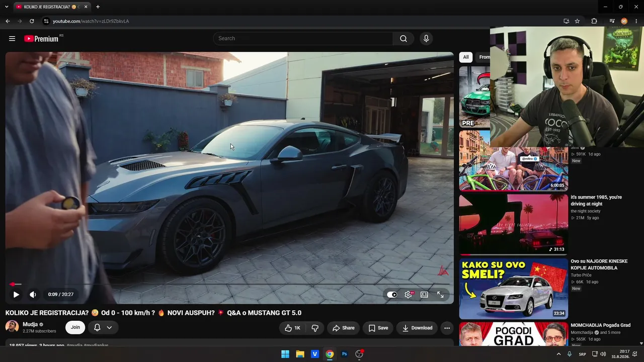Open the summer 1985 night drive thumbnail
This screenshot has width=644, height=362.
[514, 224]
